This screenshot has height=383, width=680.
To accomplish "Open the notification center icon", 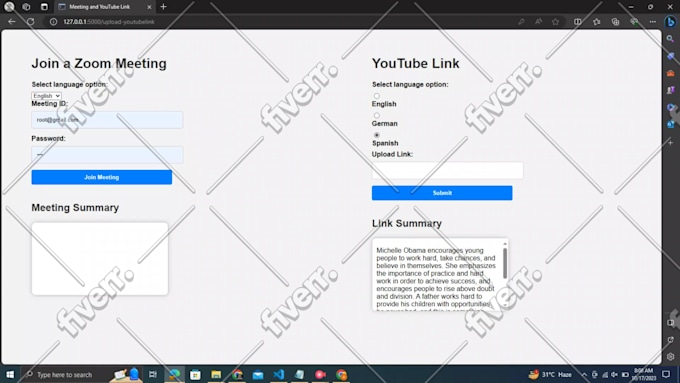I will (x=666, y=374).
